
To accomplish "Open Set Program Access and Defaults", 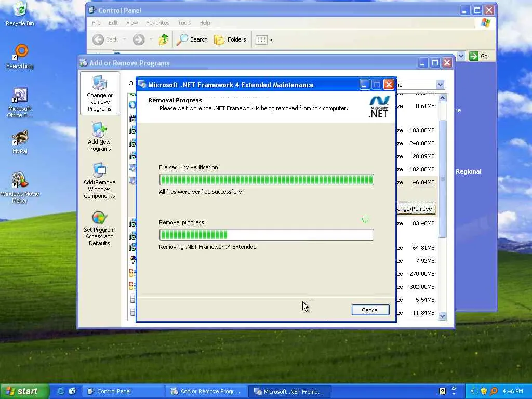I will coord(99,229).
